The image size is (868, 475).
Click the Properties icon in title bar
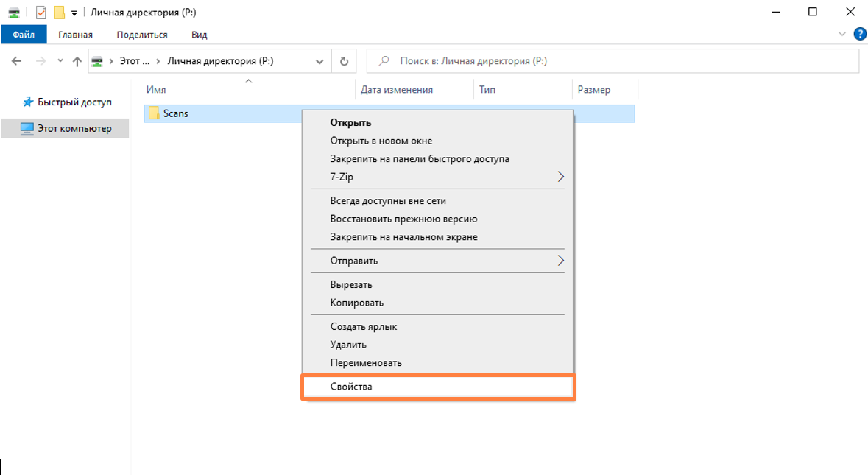41,12
